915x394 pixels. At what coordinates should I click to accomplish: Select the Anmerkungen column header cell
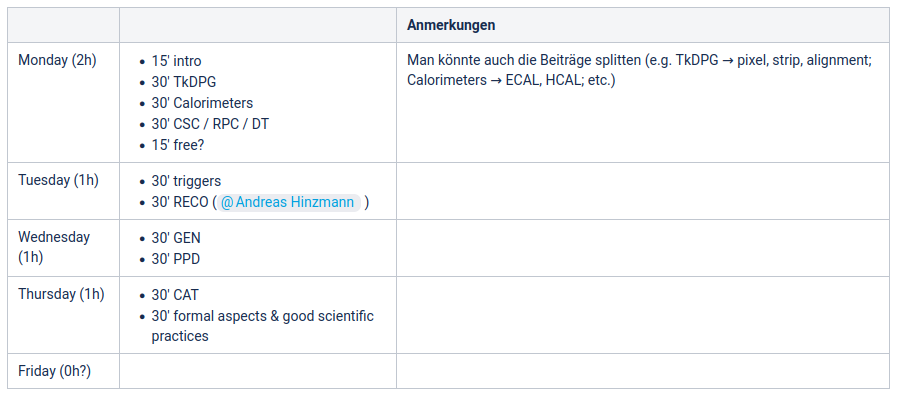click(642, 25)
